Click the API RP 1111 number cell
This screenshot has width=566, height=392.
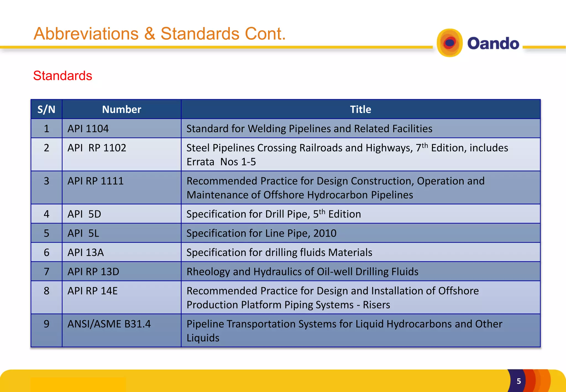[x=95, y=181]
